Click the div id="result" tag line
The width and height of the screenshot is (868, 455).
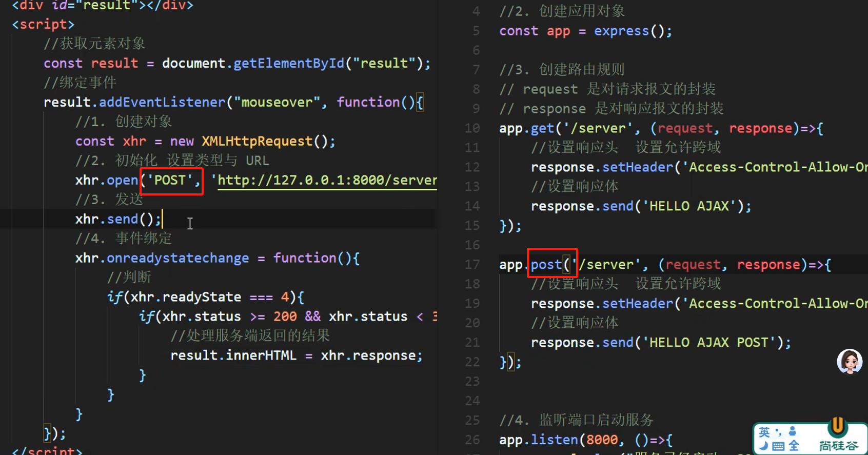(103, 6)
